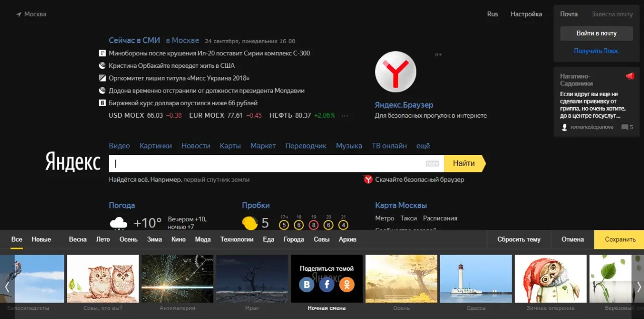The image size is (644, 319).
Task: Share theme via Odnoklassniki icon
Action: click(347, 285)
